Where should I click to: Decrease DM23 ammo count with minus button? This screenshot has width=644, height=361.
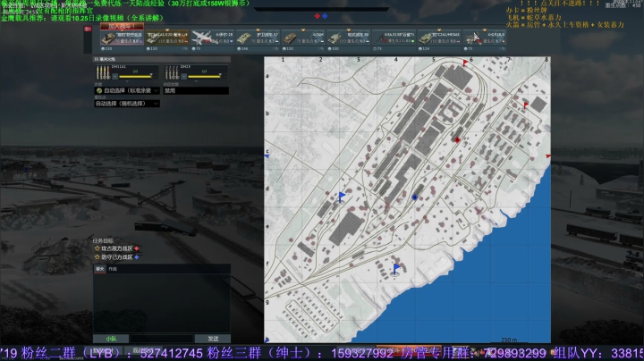pos(184,76)
